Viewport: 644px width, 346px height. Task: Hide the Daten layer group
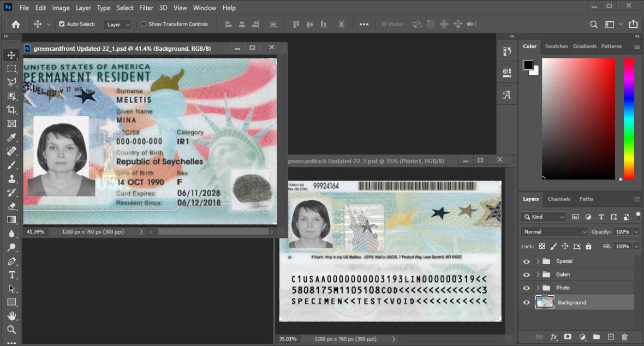click(526, 275)
